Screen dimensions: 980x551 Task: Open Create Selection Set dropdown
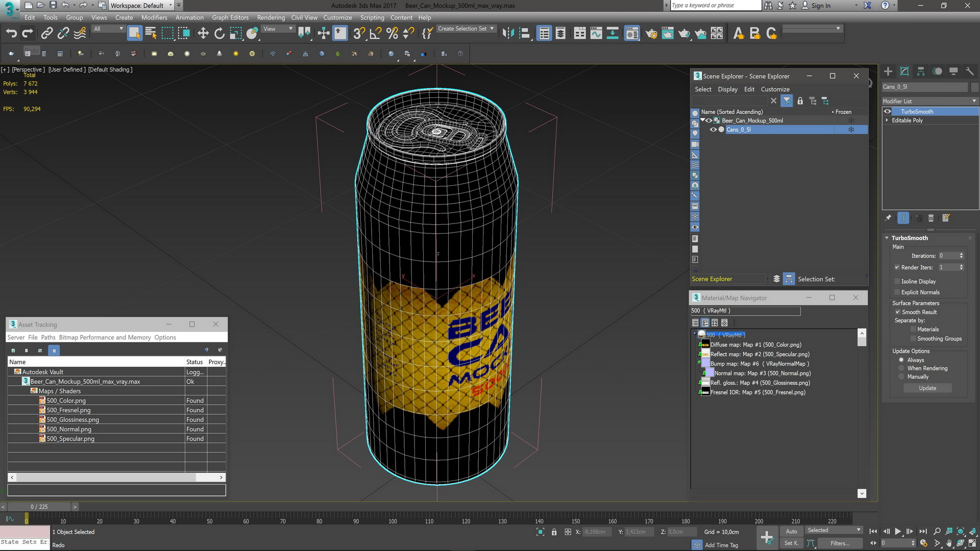point(465,29)
